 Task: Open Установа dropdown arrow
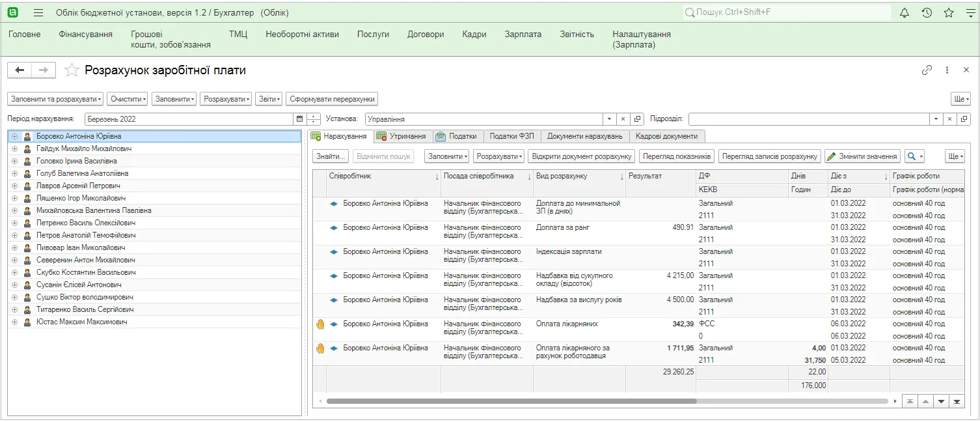[x=609, y=119]
